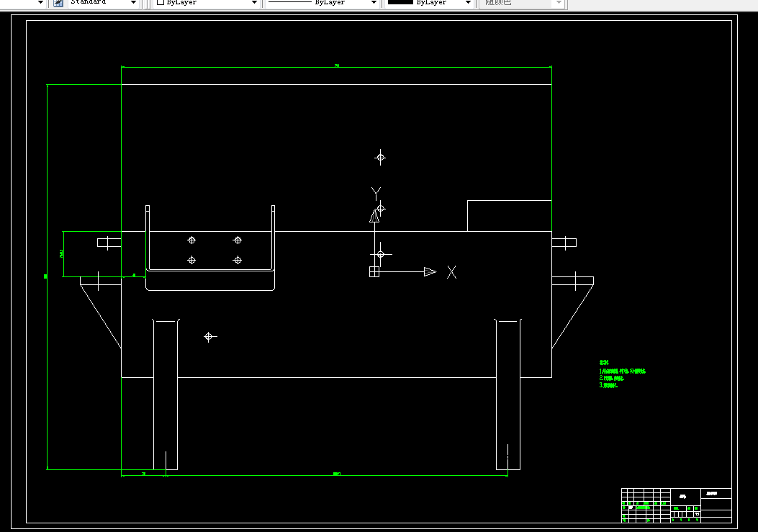Select the lone center marker near the left leg

point(209,337)
